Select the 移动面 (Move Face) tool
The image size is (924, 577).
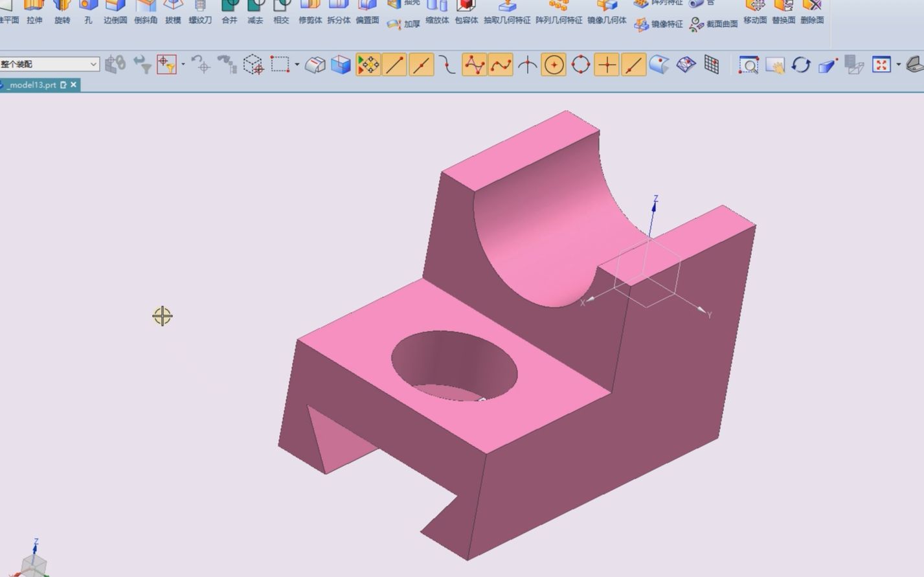click(755, 12)
